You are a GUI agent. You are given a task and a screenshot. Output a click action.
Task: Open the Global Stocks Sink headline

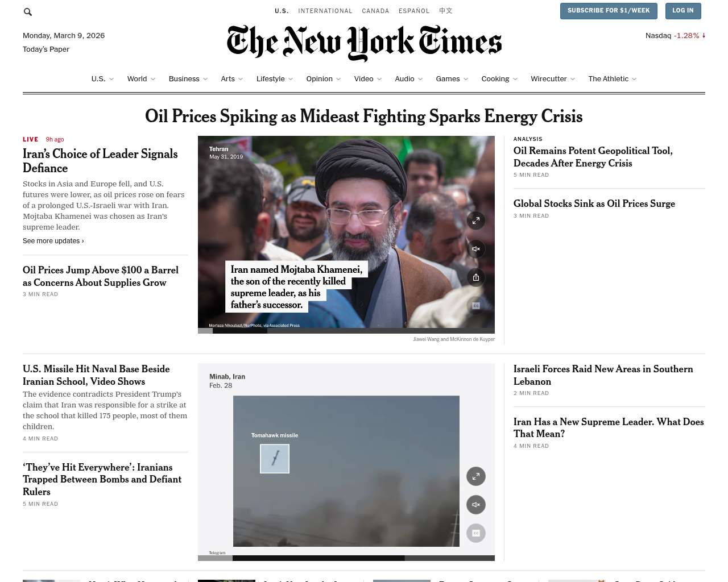click(594, 203)
